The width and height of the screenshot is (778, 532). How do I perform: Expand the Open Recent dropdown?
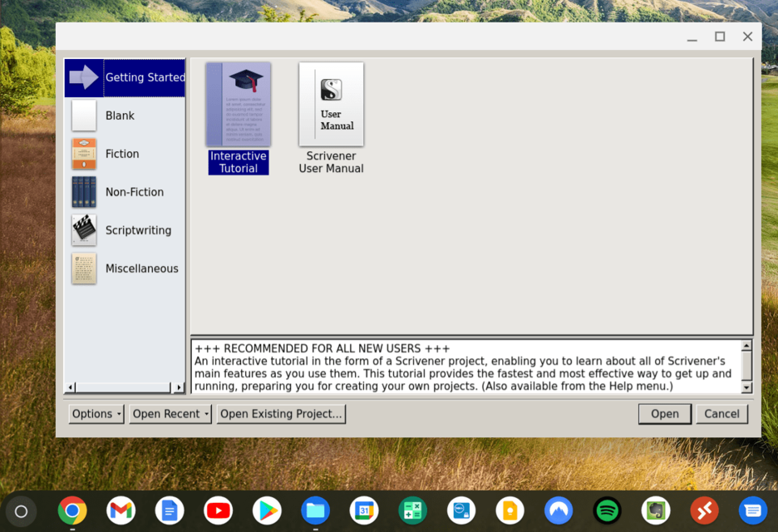tap(170, 414)
